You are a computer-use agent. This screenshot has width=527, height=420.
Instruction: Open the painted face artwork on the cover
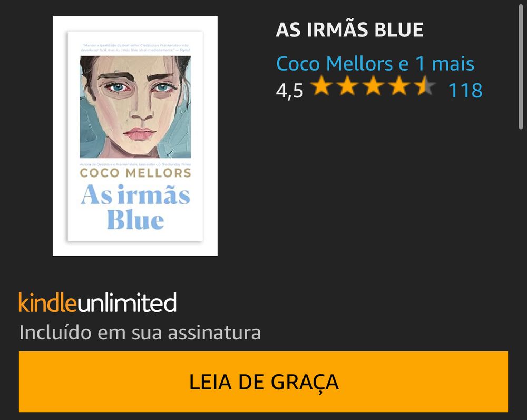pos(135,107)
